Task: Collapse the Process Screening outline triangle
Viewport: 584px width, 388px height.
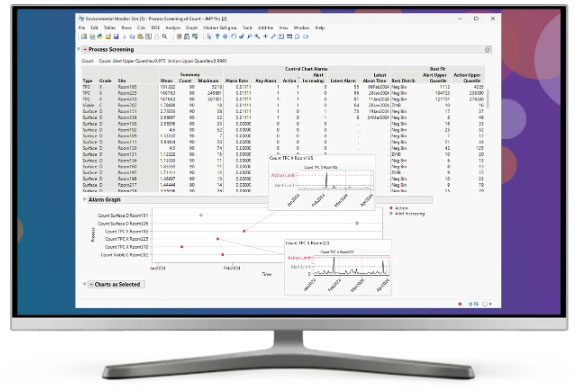Action: (79, 49)
